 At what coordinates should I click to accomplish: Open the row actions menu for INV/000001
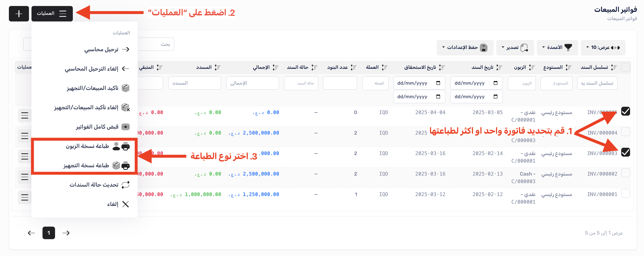coord(25,197)
